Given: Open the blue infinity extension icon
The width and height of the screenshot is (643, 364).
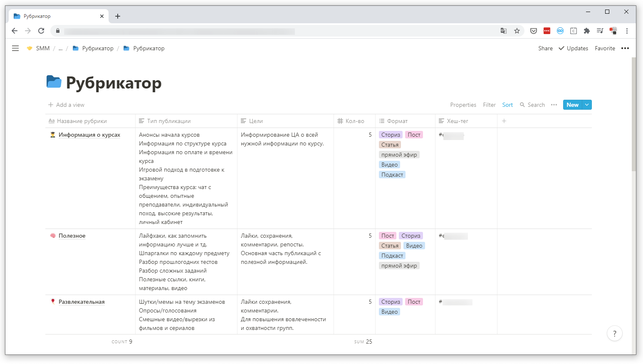Looking at the screenshot, I should coord(560,31).
